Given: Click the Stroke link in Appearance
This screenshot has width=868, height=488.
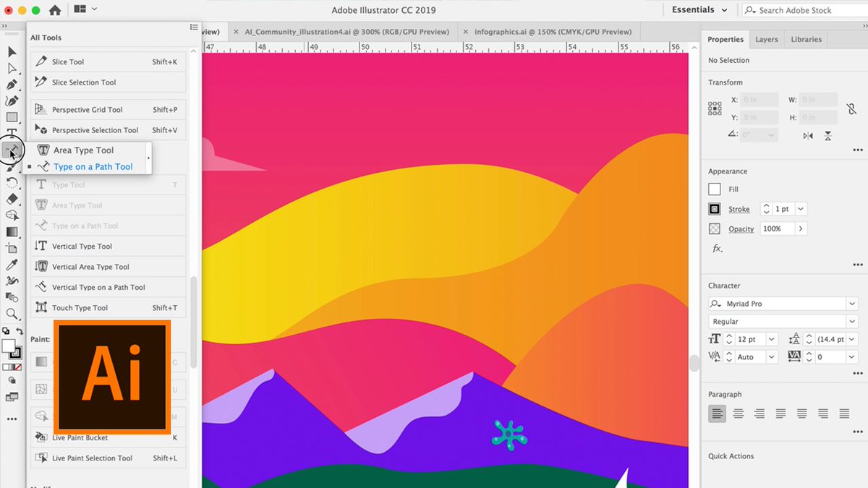Looking at the screenshot, I should pyautogui.click(x=739, y=210).
